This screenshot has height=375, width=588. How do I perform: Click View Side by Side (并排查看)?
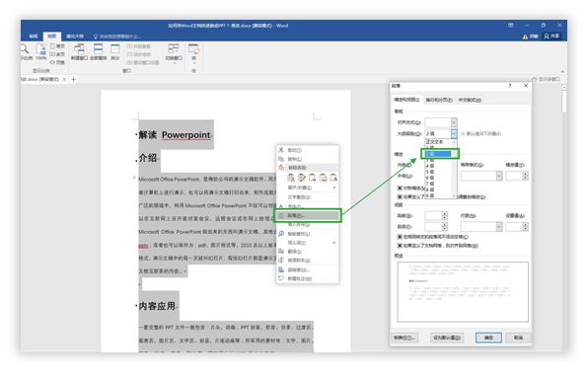coord(139,46)
